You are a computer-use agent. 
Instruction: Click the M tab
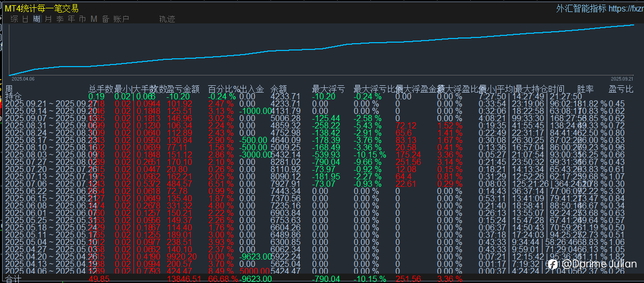94,19
